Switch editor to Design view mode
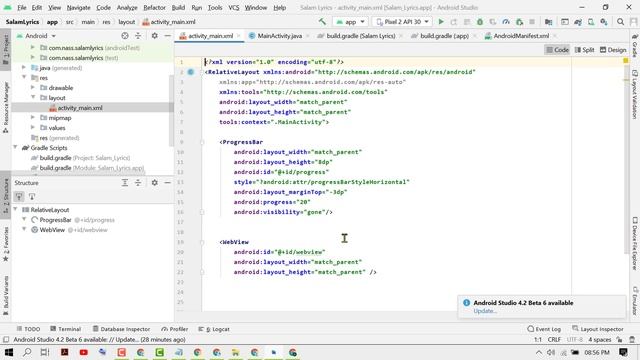 point(613,50)
